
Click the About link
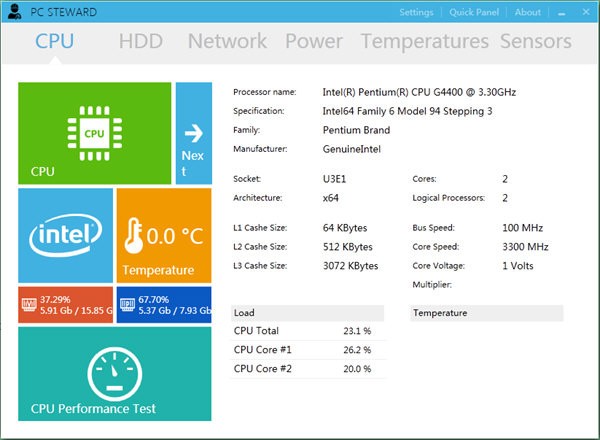pos(527,12)
